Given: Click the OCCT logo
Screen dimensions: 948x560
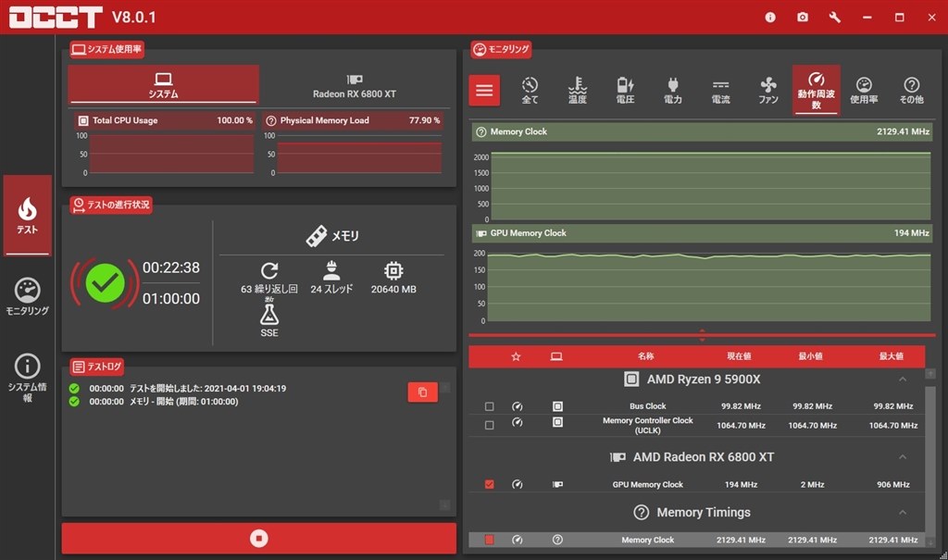Looking at the screenshot, I should click(56, 17).
